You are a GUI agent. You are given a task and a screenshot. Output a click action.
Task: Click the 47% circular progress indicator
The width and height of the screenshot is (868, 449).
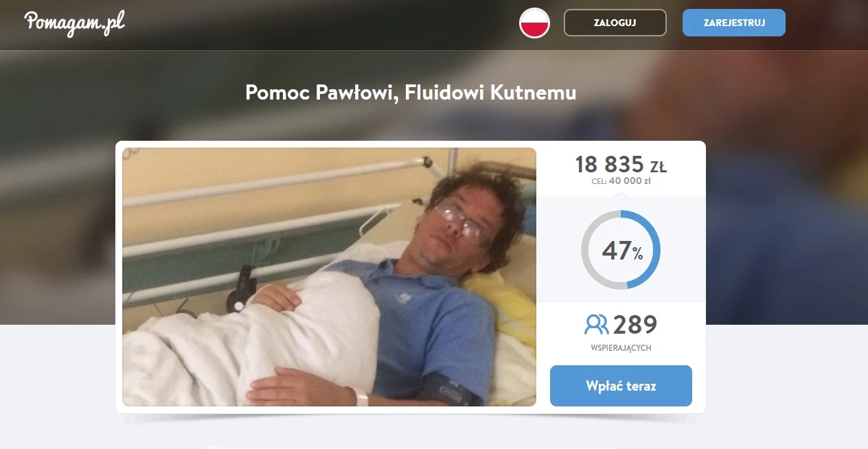pyautogui.click(x=621, y=250)
